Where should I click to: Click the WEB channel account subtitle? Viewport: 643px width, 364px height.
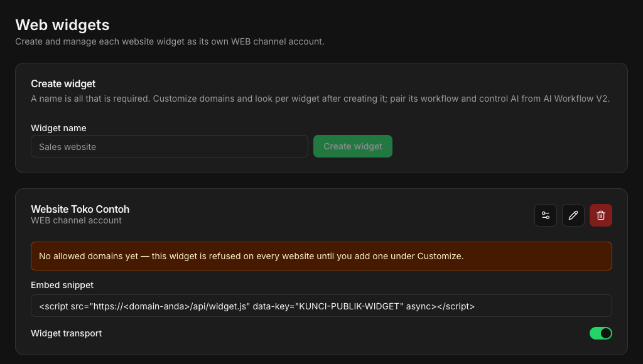76,220
